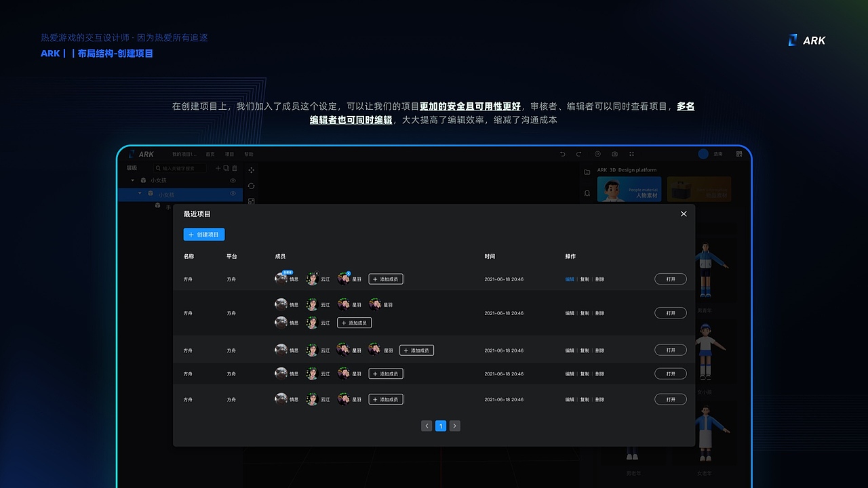Go to the previous page of projects
The width and height of the screenshot is (868, 488).
pos(427,426)
